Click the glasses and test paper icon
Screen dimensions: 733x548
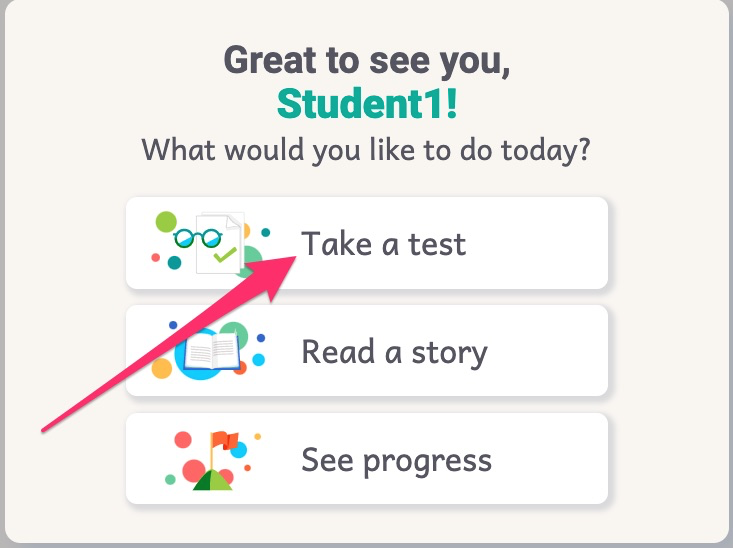[211, 243]
